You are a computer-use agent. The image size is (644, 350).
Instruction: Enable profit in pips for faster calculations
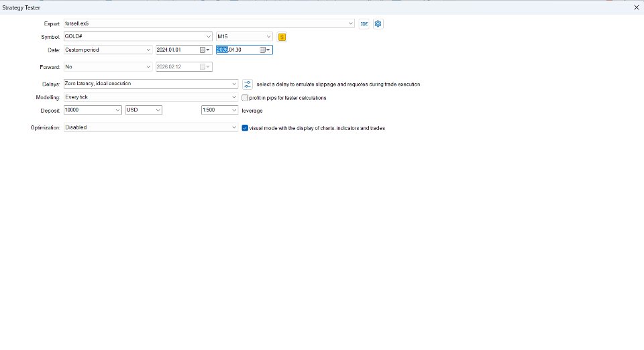pyautogui.click(x=245, y=98)
